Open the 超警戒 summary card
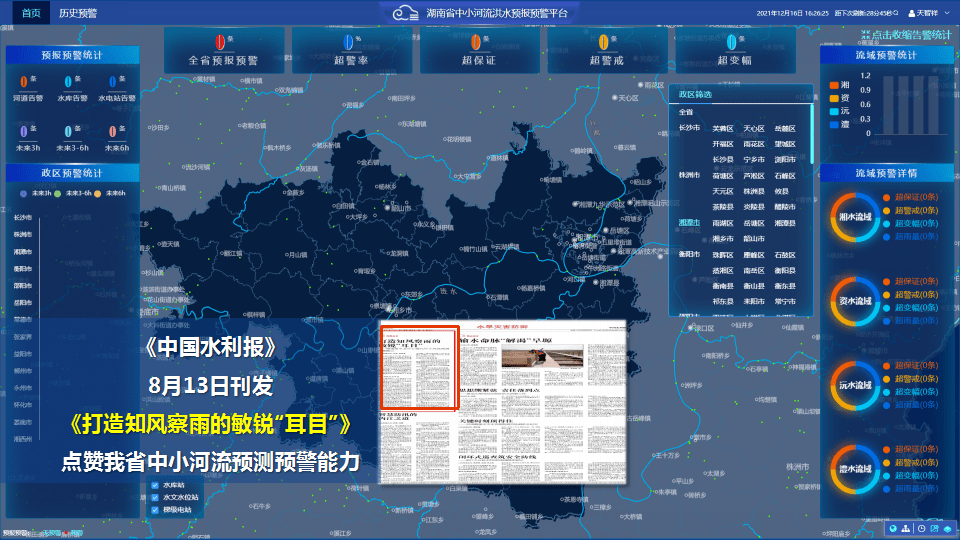This screenshot has width=960, height=540. (607, 50)
